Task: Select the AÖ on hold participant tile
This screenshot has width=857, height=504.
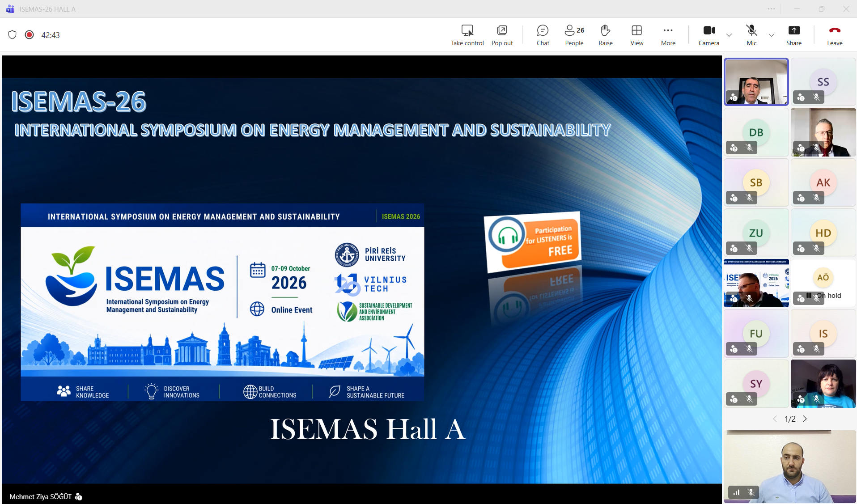Action: click(823, 283)
